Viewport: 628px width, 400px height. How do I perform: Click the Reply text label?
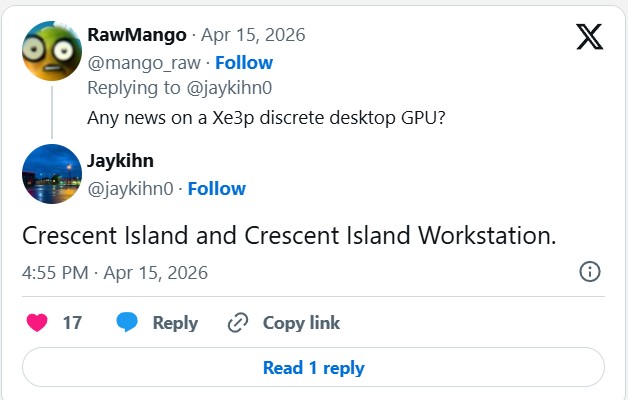pyautogui.click(x=175, y=323)
